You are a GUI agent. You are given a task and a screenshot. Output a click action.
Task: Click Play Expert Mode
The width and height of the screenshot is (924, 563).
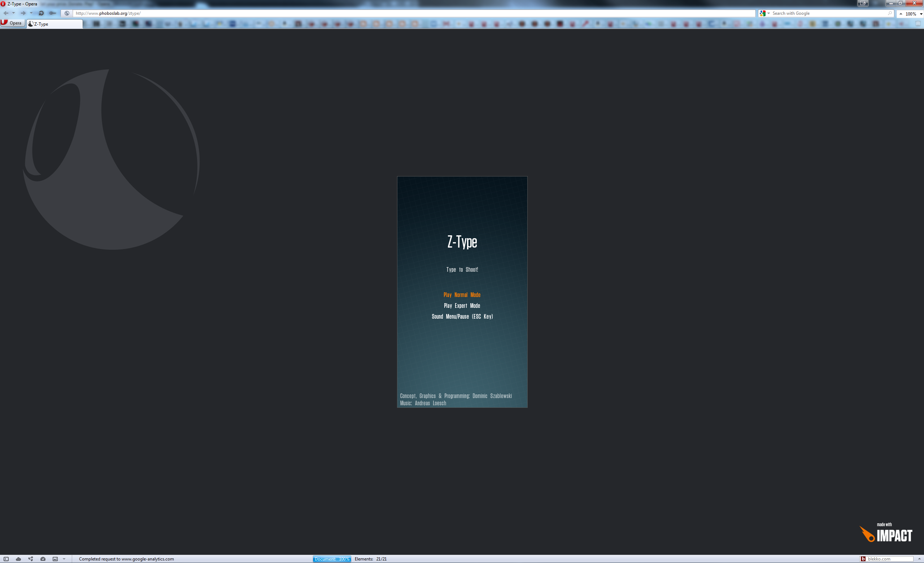point(462,306)
